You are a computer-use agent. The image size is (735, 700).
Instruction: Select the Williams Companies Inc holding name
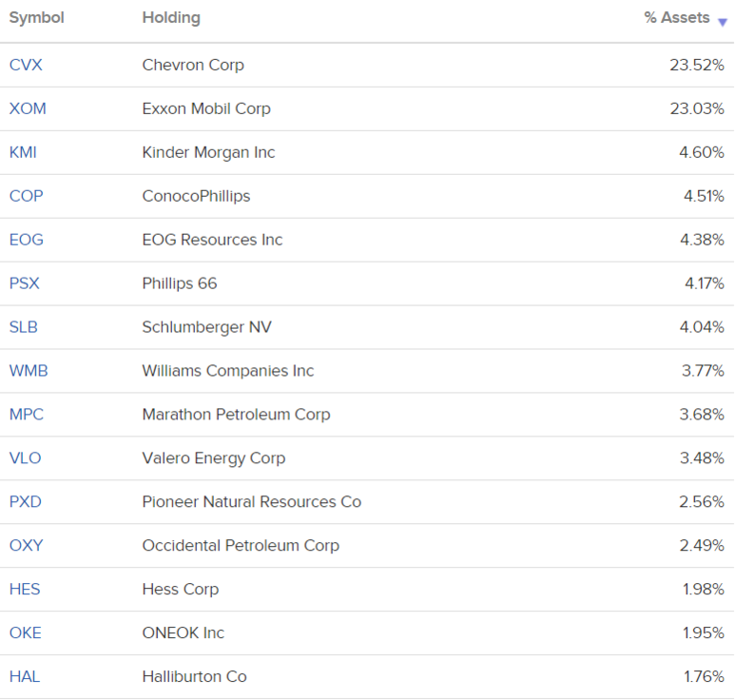pos(228,370)
